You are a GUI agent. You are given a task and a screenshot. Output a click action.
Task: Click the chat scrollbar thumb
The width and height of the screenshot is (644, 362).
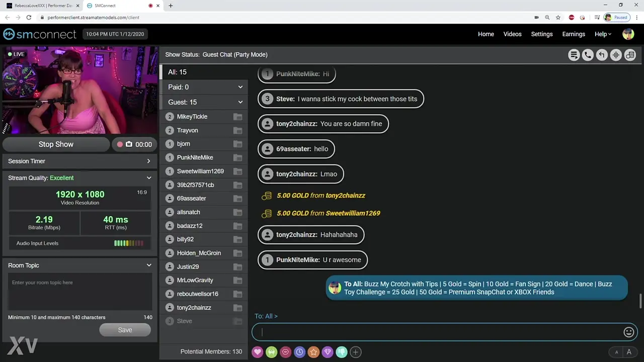point(640,302)
